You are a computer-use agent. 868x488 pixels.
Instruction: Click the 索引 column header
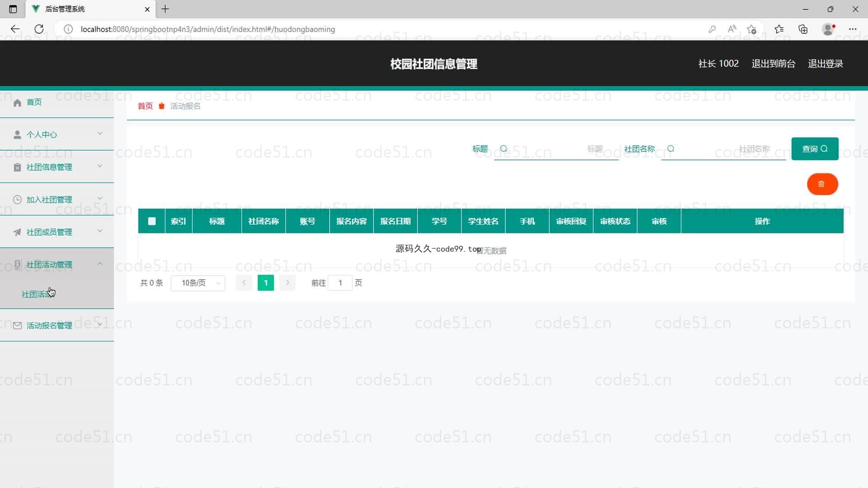[x=179, y=221]
